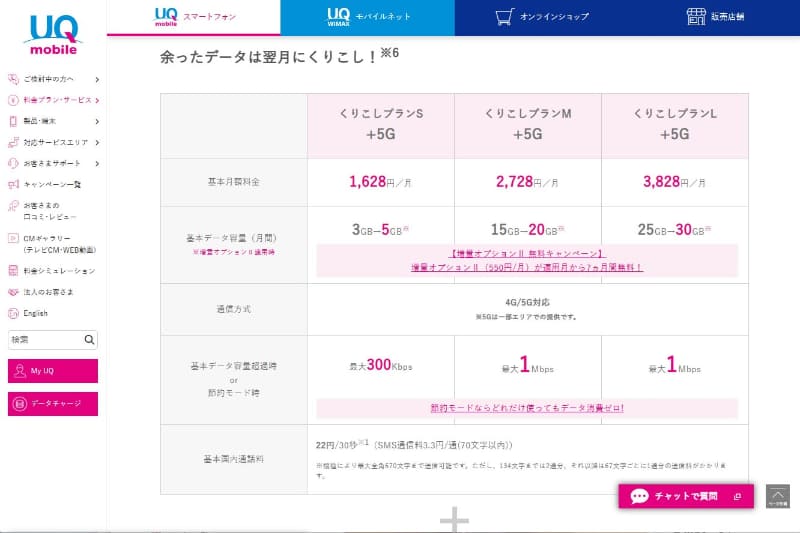Click the 余ったデータは翌月にくりこし heading

pyautogui.click(x=279, y=55)
